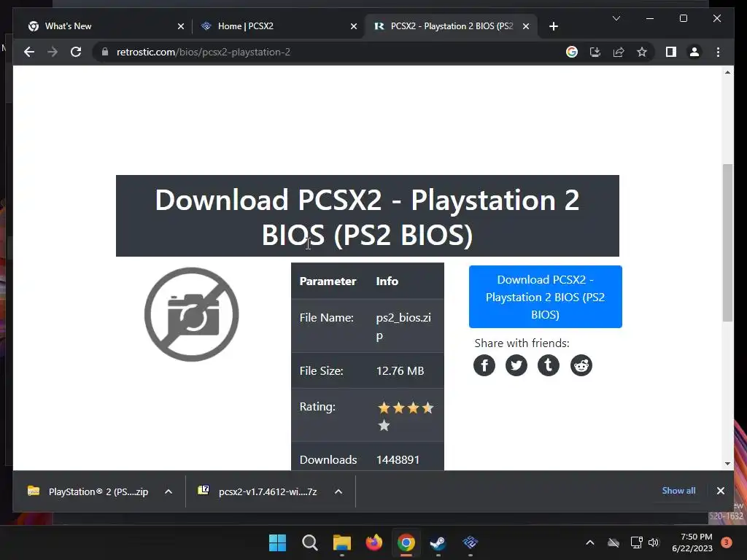Screen dimensions: 747x560
Task: Click the forward navigation arrow
Action: click(53, 52)
